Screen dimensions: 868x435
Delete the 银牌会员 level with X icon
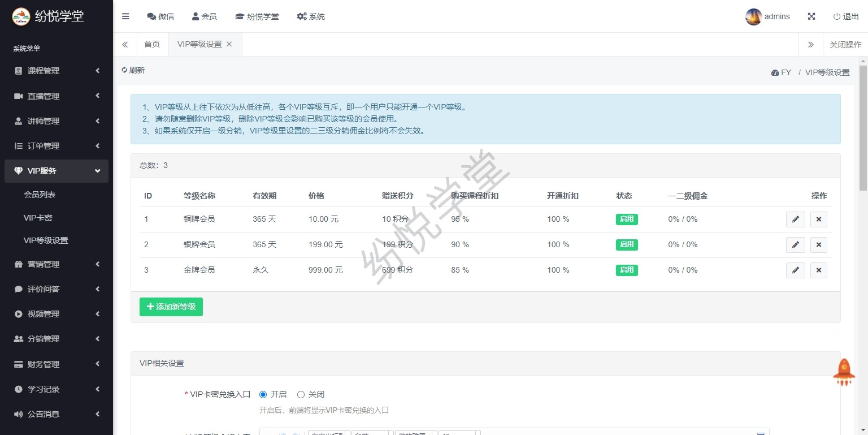tap(818, 245)
